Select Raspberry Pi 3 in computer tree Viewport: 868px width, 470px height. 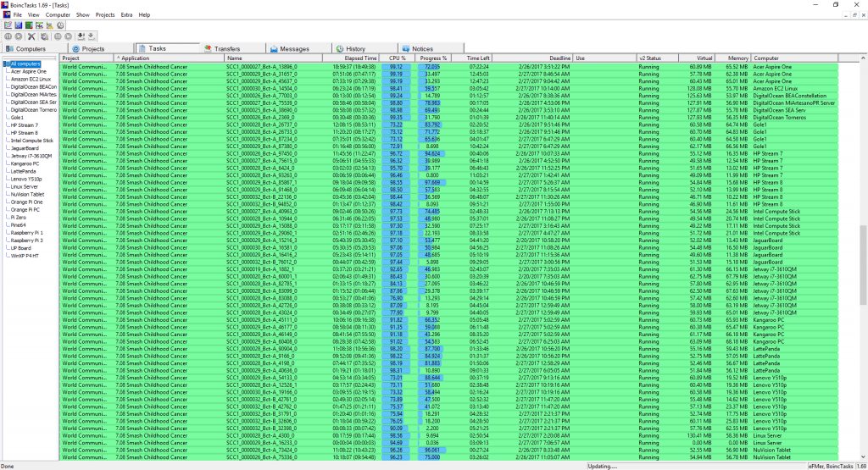pyautogui.click(x=26, y=241)
